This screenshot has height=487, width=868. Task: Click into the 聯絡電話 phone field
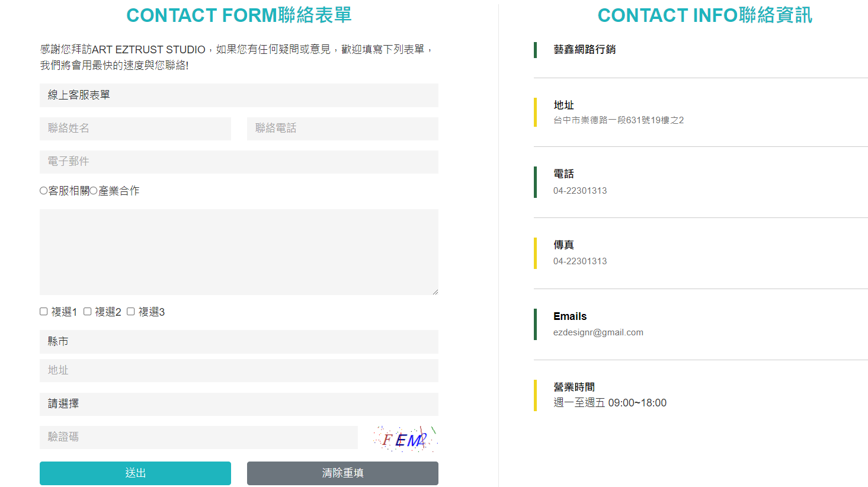342,129
